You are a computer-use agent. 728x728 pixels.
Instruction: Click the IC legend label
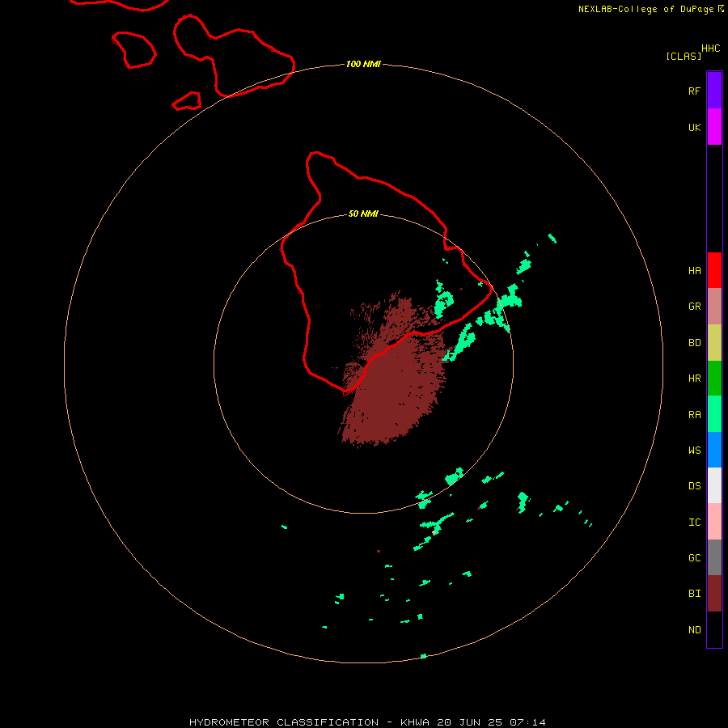(694, 523)
